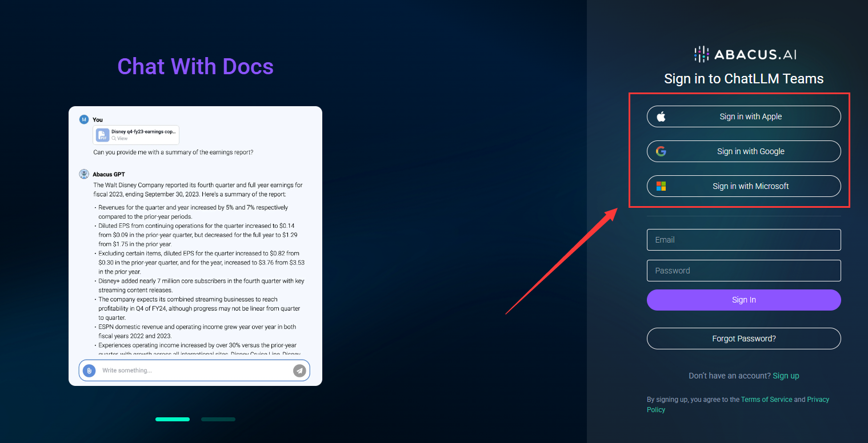Focus the Email input field
This screenshot has width=868, height=443.
pyautogui.click(x=744, y=240)
